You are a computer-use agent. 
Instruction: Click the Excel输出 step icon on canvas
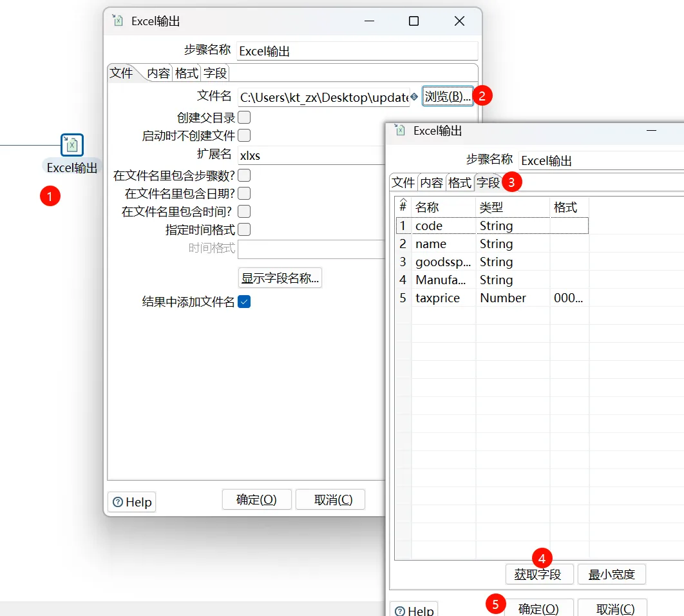tap(72, 145)
